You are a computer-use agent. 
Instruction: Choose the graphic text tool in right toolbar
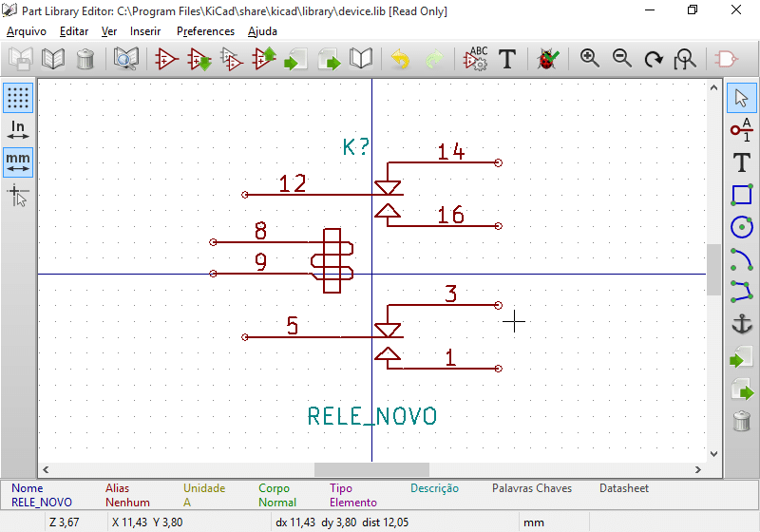742,161
